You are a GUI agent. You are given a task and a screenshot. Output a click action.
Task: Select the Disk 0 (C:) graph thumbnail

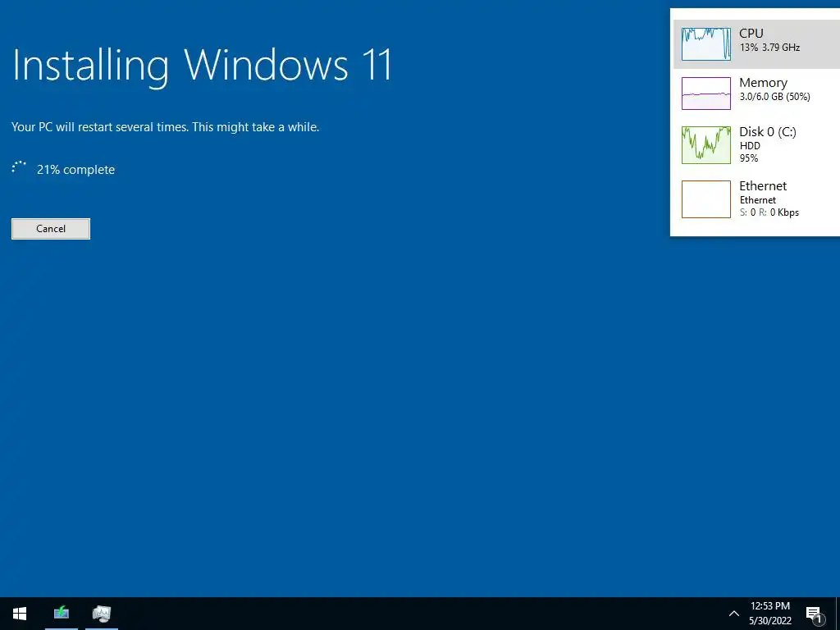coord(706,144)
